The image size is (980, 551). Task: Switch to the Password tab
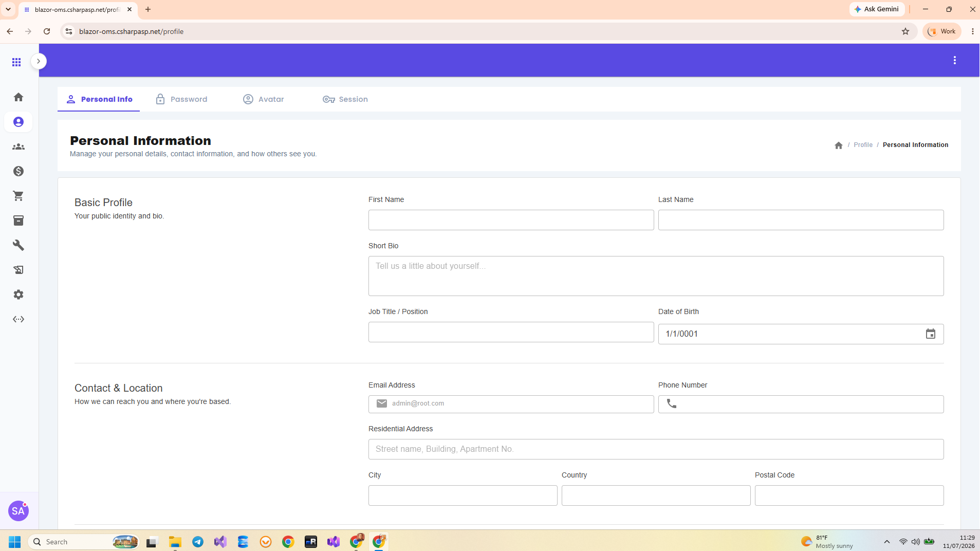pyautogui.click(x=181, y=99)
